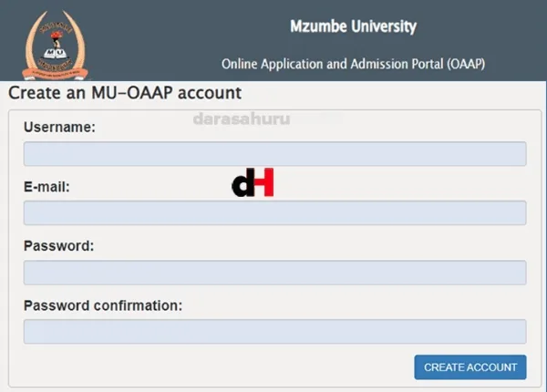Select the Password confirmation input field
This screenshot has height=392, width=547.
[275, 331]
